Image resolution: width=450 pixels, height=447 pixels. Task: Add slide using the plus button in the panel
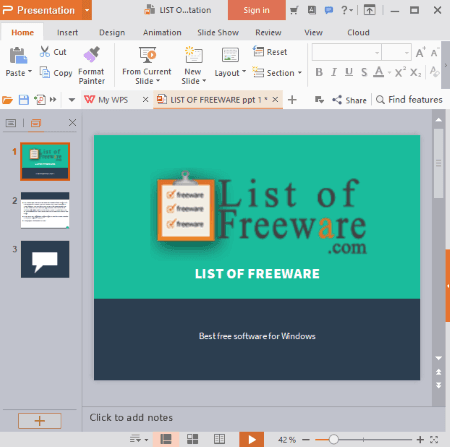pyautogui.click(x=40, y=421)
